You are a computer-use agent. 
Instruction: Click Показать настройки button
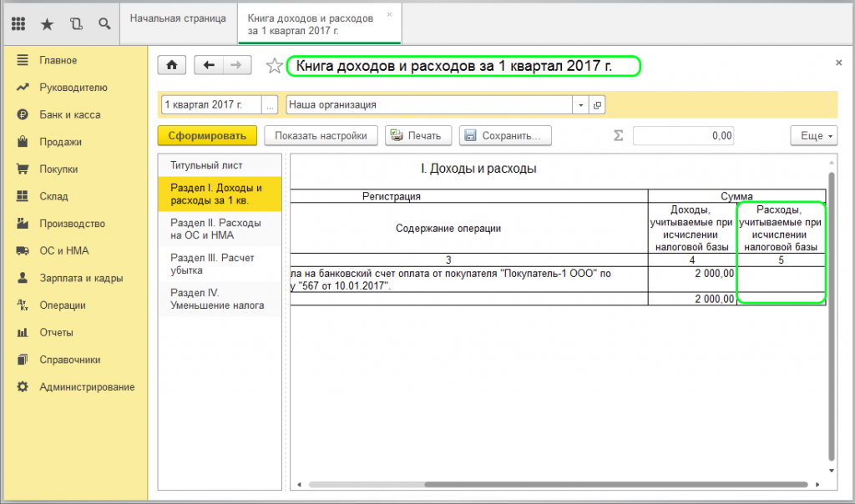point(321,136)
